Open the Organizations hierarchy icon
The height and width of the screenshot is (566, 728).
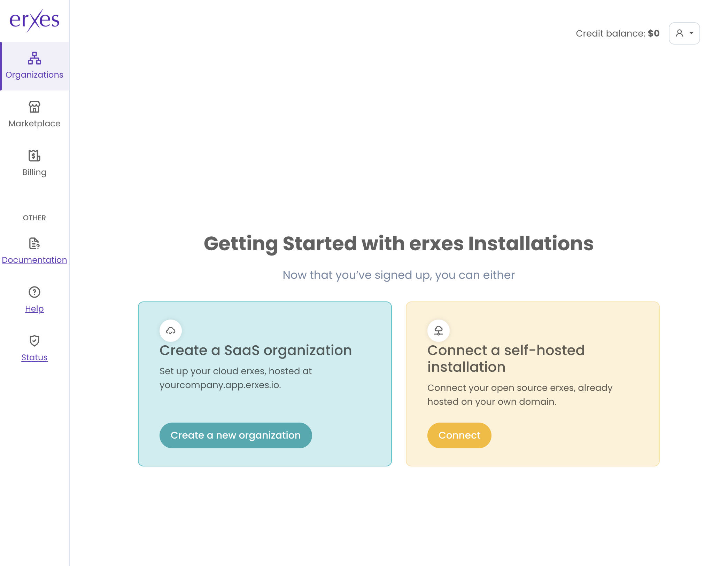34,58
